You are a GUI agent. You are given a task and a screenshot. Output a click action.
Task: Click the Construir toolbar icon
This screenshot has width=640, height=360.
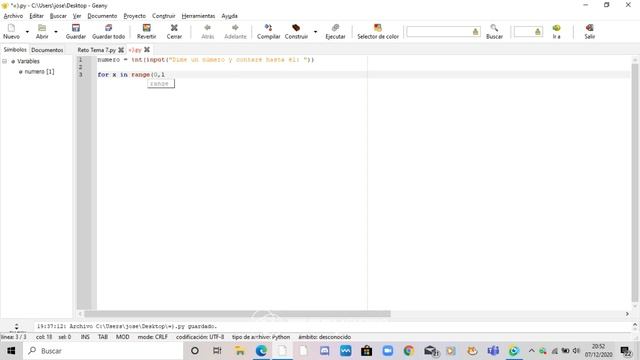(296, 28)
